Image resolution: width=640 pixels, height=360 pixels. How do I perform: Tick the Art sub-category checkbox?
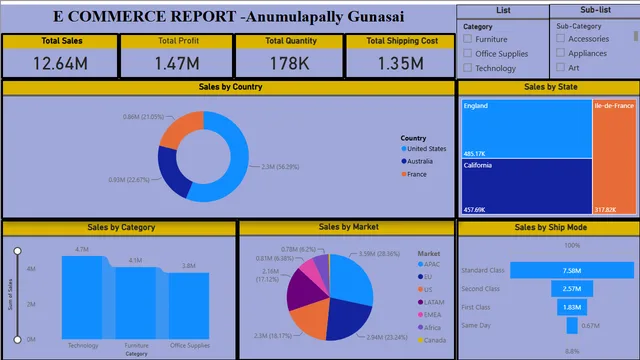click(561, 67)
